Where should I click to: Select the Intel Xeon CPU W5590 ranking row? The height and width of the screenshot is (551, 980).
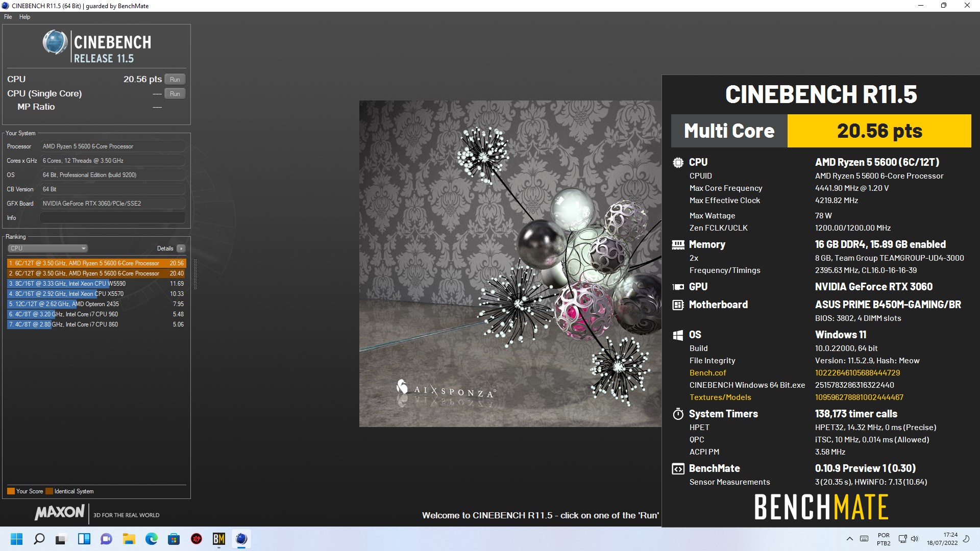96,284
